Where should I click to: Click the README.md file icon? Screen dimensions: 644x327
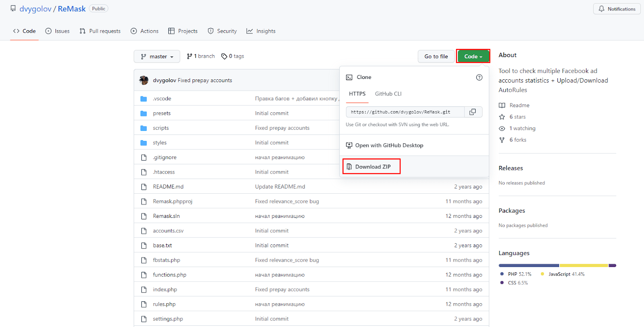144,187
